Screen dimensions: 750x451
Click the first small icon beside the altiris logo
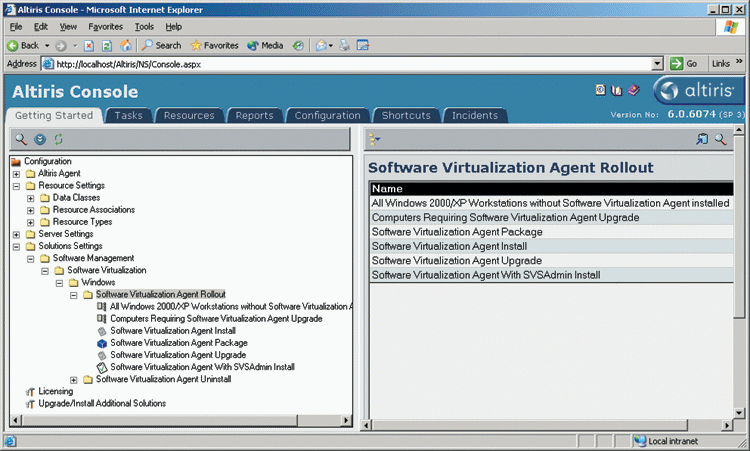click(600, 90)
